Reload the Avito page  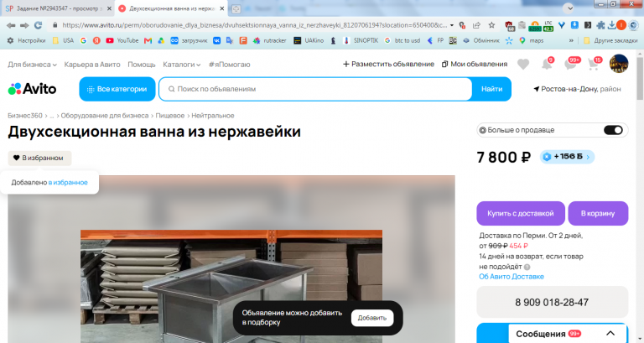39,25
